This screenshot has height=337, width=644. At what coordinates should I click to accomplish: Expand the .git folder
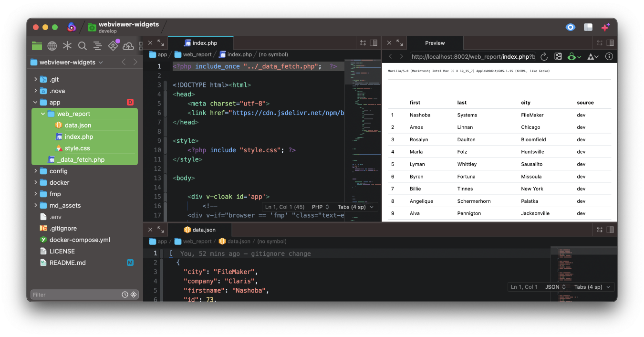(35, 79)
